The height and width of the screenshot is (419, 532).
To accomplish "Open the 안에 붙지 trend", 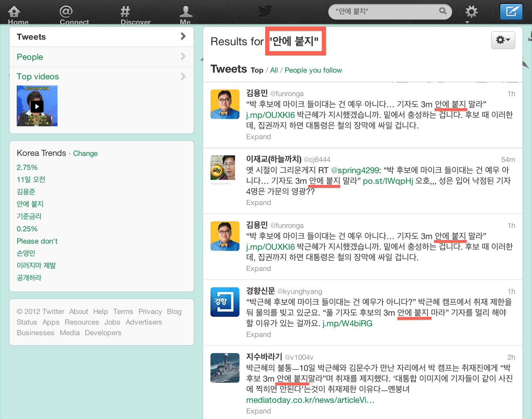I will click(30, 204).
